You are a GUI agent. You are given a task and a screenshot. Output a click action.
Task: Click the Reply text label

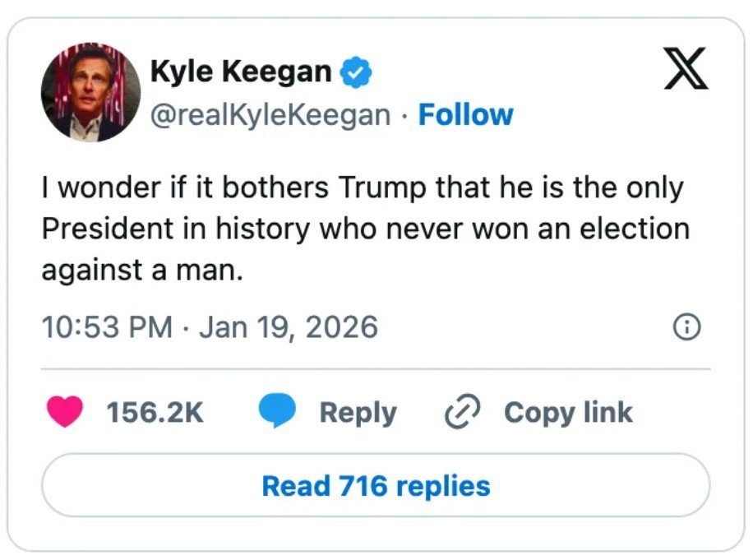tap(358, 413)
